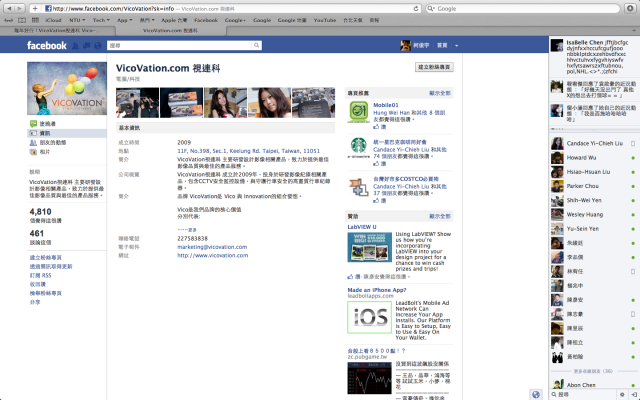The width and height of the screenshot is (640, 400).
Task: Open chat settings gear icon
Action: tap(622, 394)
